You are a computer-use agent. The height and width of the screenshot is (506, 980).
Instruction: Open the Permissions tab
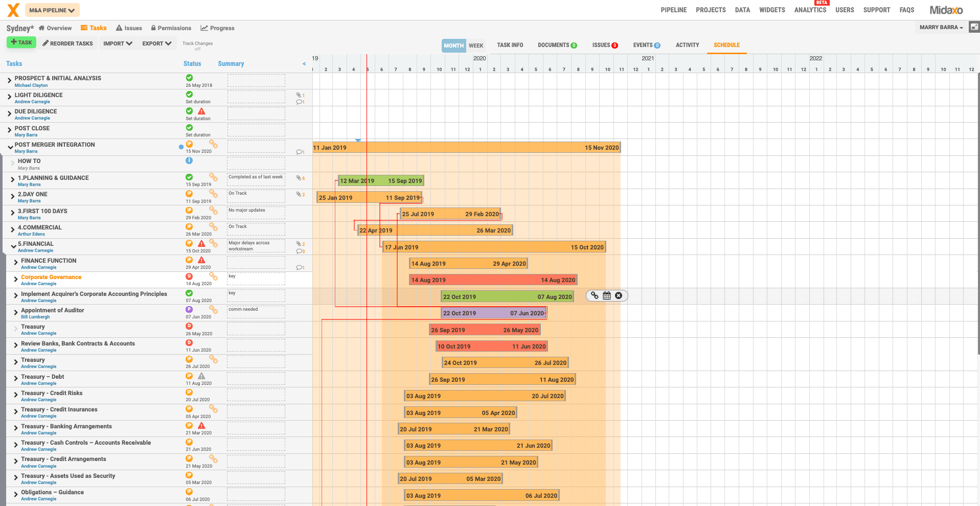[x=171, y=28]
